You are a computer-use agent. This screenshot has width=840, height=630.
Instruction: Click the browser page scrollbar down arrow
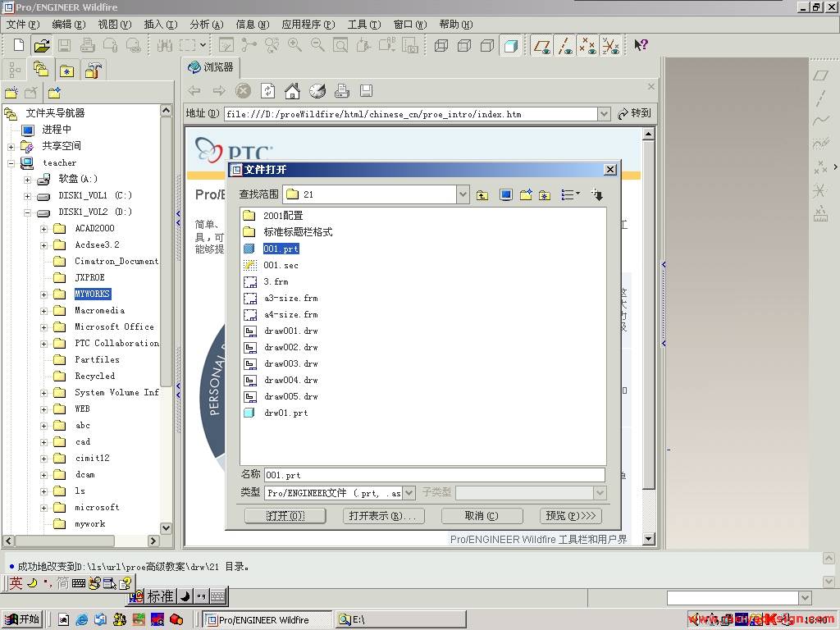pyautogui.click(x=648, y=539)
